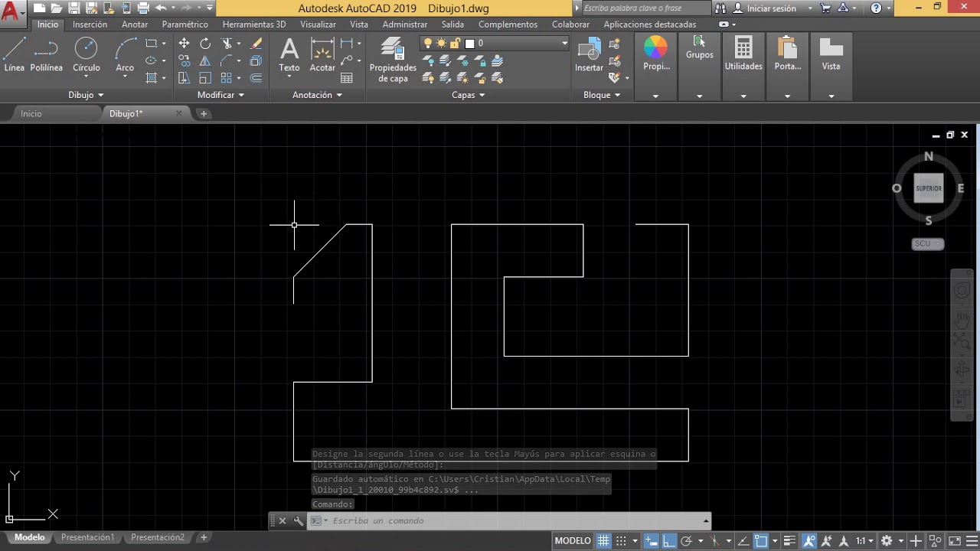The height and width of the screenshot is (551, 980).
Task: Click the layer color white swatch
Action: pyautogui.click(x=470, y=44)
